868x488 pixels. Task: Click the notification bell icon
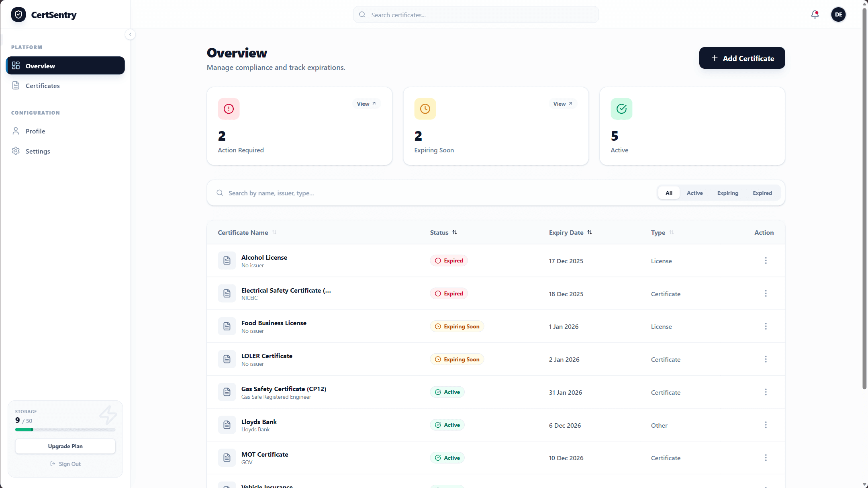pos(815,14)
